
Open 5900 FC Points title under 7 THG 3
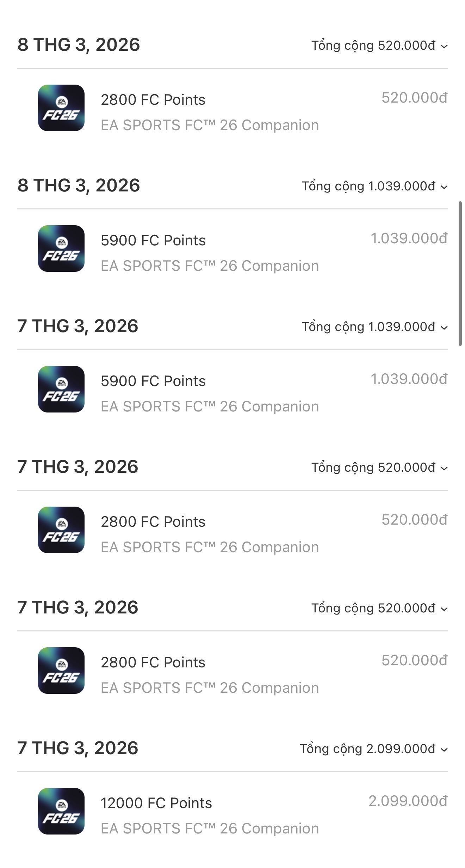[153, 381]
